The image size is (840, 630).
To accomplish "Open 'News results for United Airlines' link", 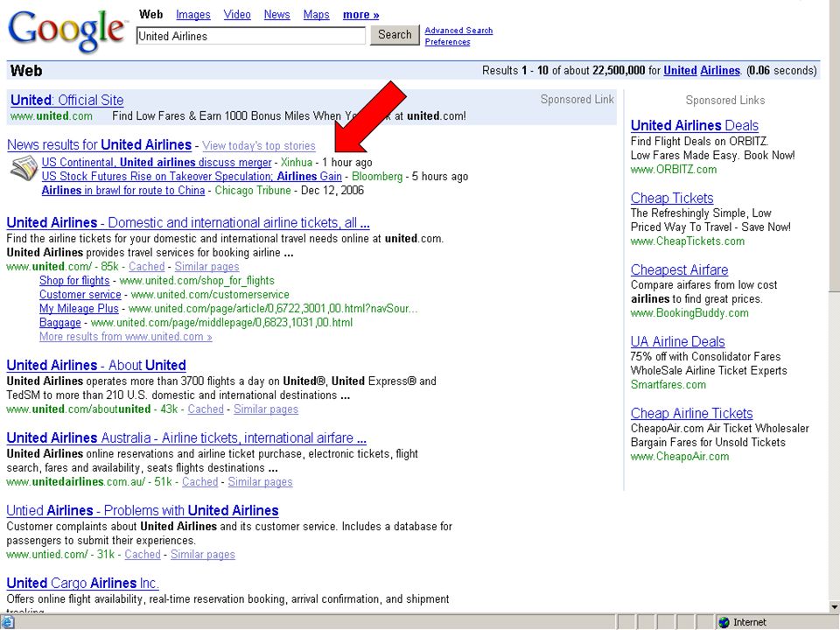I will coord(99,144).
